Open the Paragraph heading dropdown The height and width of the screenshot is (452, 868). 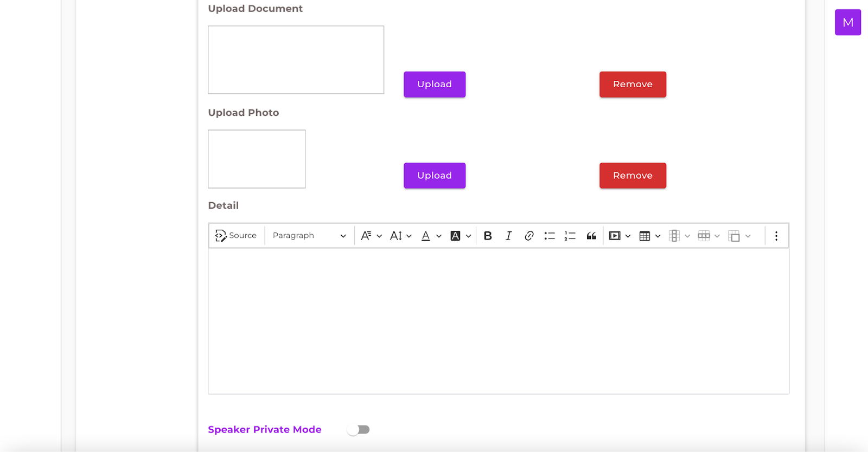pyautogui.click(x=309, y=236)
